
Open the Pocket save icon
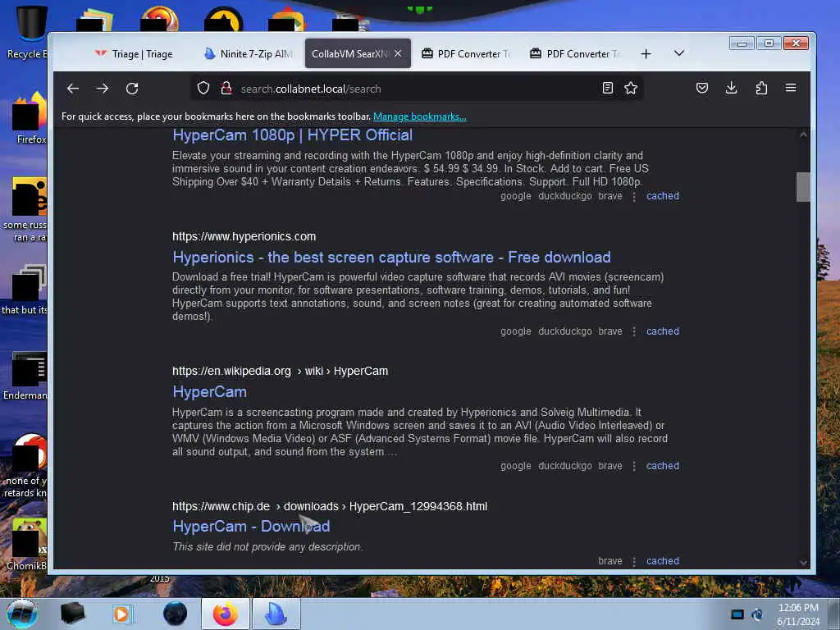[x=702, y=88]
